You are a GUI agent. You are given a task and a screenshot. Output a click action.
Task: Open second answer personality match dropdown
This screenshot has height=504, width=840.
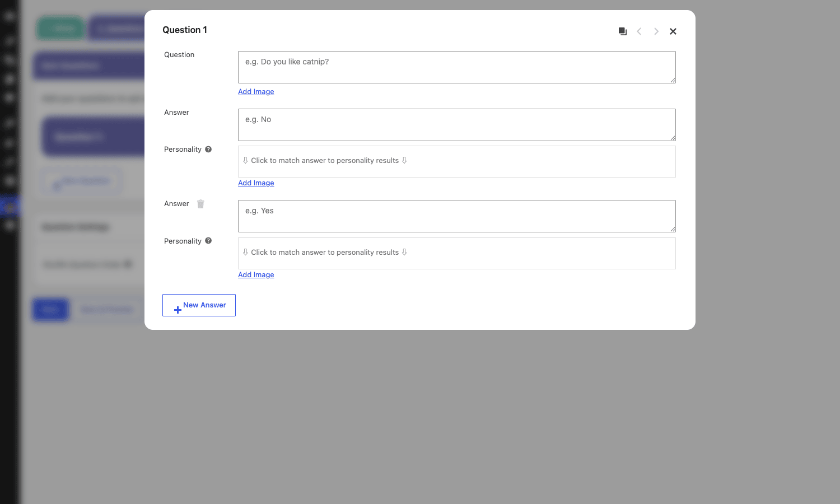coord(457,253)
